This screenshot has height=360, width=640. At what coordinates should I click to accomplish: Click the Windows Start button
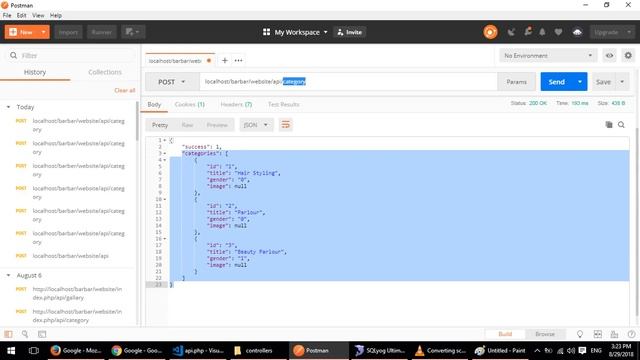tap(11, 350)
